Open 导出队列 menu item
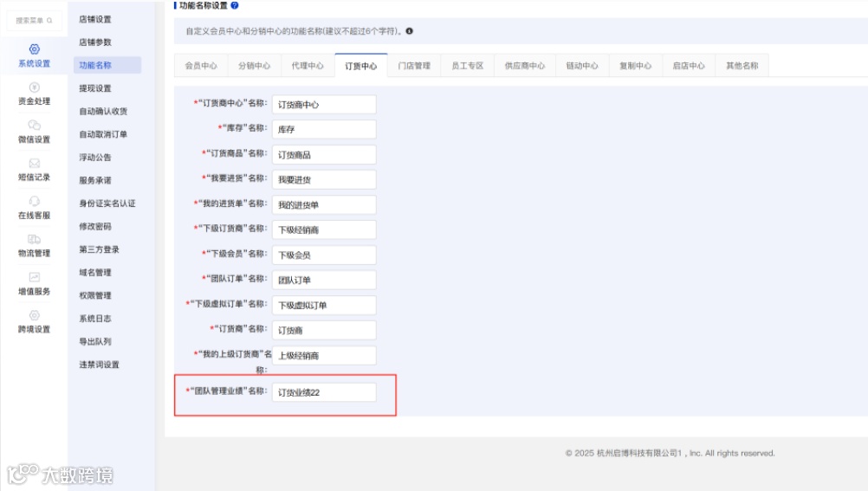The height and width of the screenshot is (491, 868). [x=95, y=341]
